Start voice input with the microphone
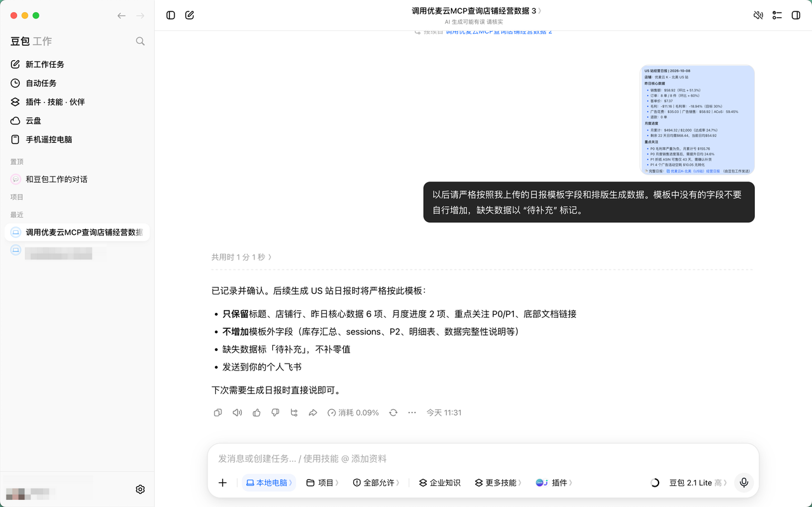This screenshot has height=507, width=812. 744,483
